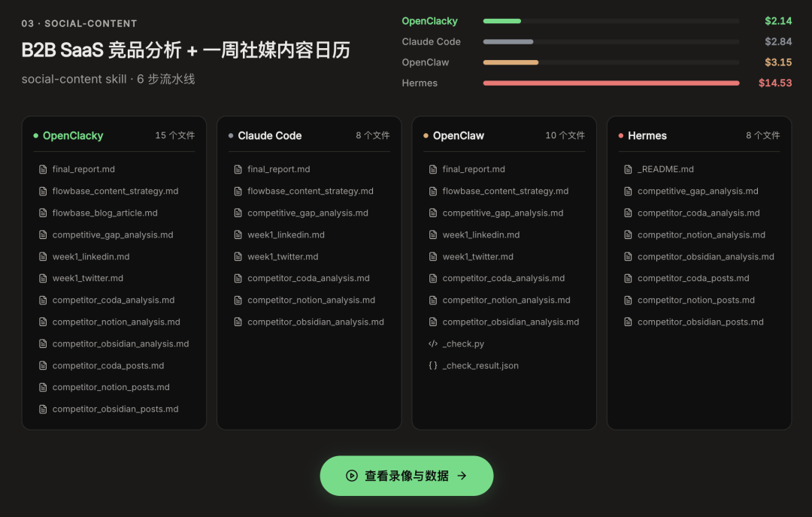Click the Claude Code card's competitor_obsidian_analysis.md file icon
812x517 pixels.
click(x=238, y=322)
